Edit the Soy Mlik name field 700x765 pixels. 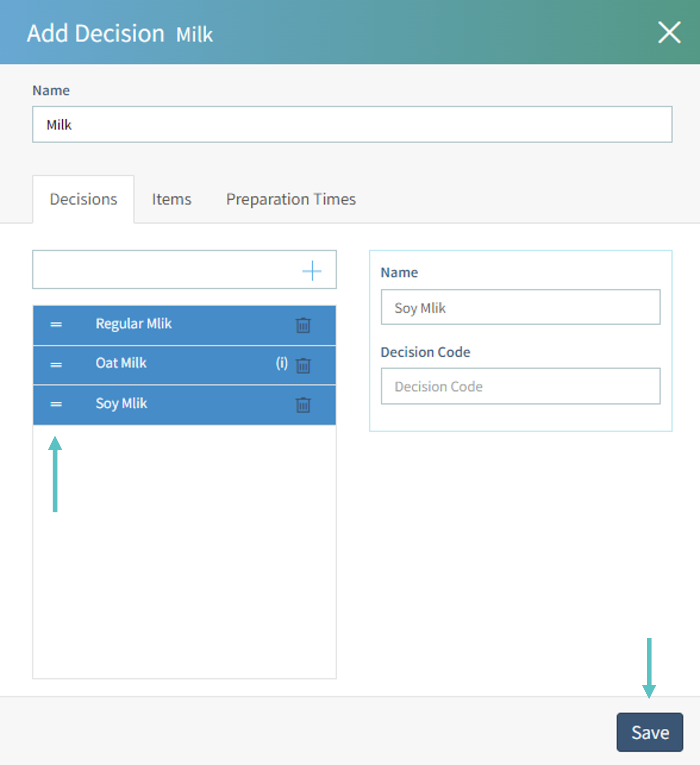tap(520, 307)
